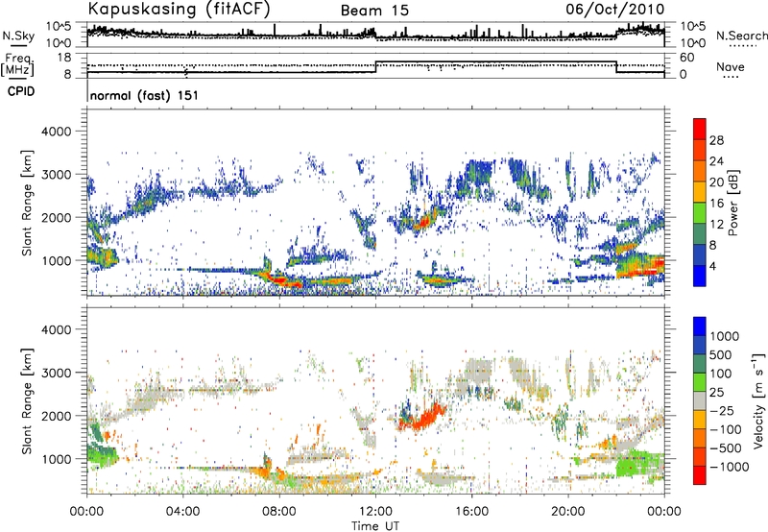The width and height of the screenshot is (768, 532).
Task: Pick the light green 12-16 dB Power segment
Action: click(700, 213)
